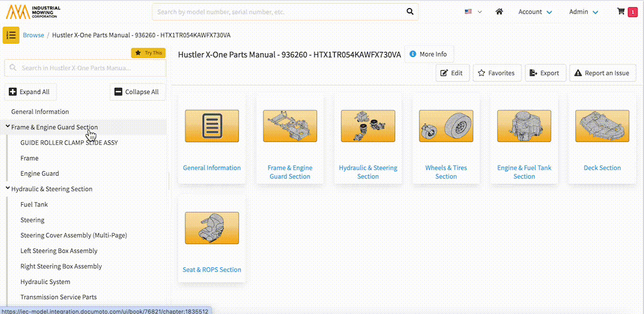Click Expand All button
Screen dimensions: 644x314
pos(30,92)
